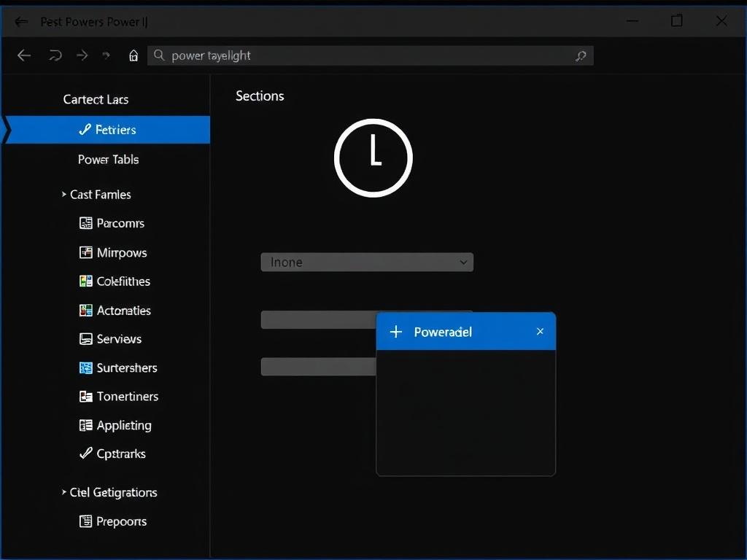Select the Colefiithes colored icon
The height and width of the screenshot is (560, 747).
(85, 281)
